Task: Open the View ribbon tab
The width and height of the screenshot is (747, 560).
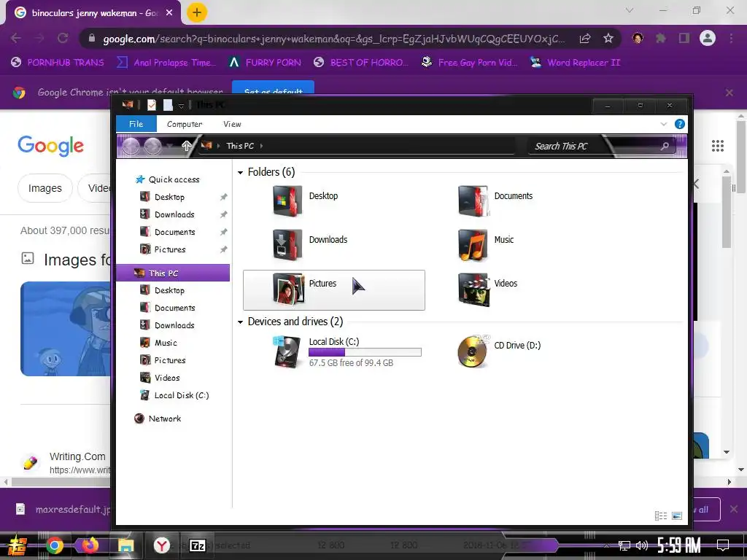Action: (x=232, y=124)
